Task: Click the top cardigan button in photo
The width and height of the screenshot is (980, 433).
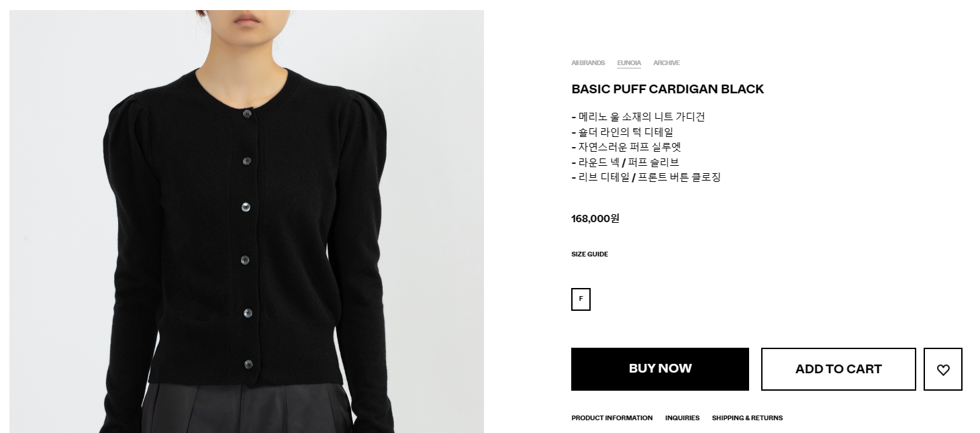Action: pyautogui.click(x=247, y=113)
